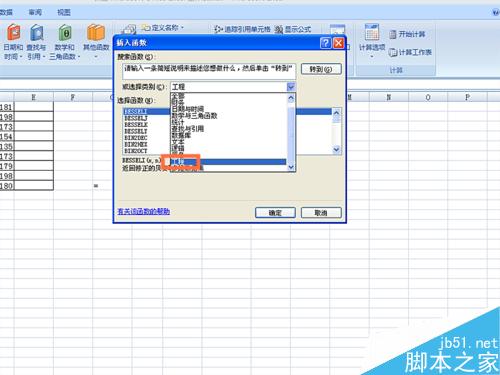The height and width of the screenshot is (375, 500).
Task: Switch to the View (视图) tab
Action: point(64,12)
